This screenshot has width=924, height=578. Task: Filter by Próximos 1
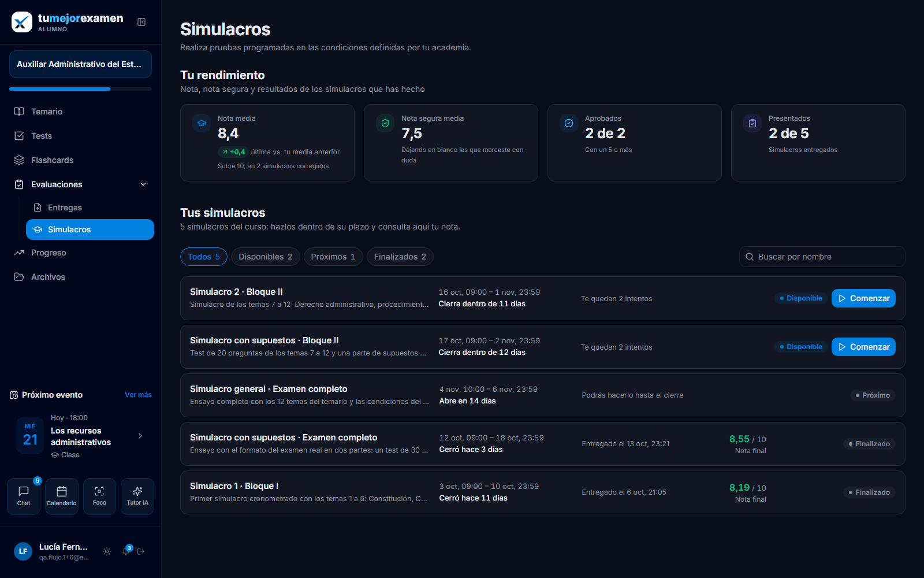[x=333, y=257]
